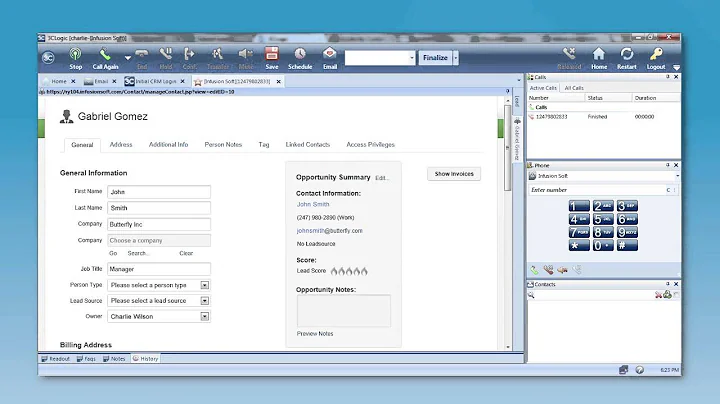Open the Additional Info tab

[x=169, y=145]
